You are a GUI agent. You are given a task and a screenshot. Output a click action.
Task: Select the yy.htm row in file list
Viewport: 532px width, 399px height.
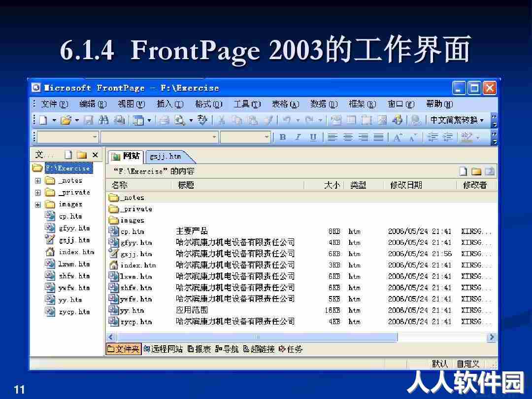300,310
